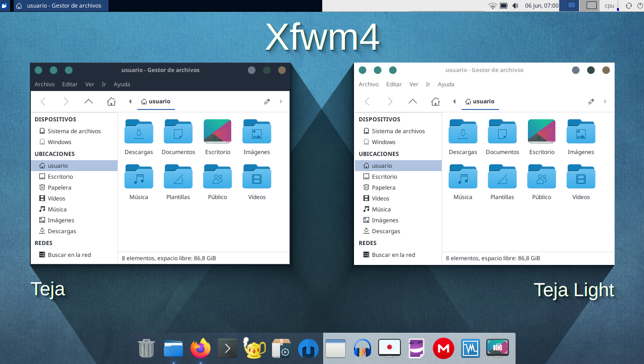Open Descargas folder icon in dark Teja window
Screen dimensions: 644x364
(139, 131)
